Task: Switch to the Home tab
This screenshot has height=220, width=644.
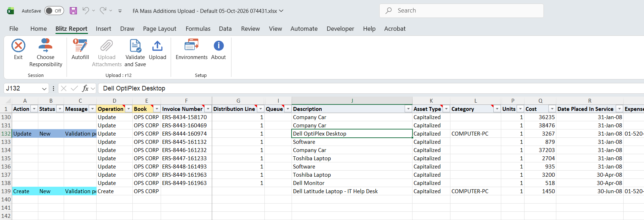Action: [39, 29]
